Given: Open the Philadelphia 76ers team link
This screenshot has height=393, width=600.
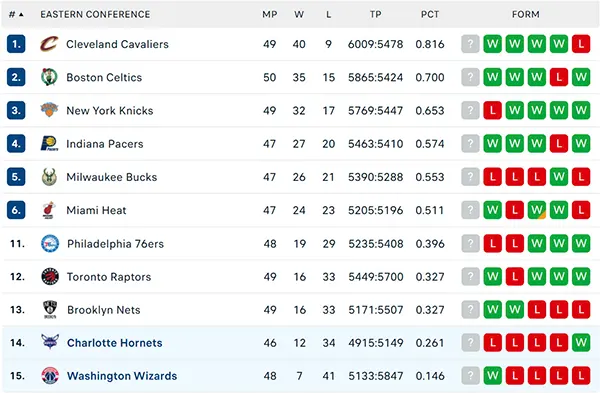Looking at the screenshot, I should click(x=115, y=244).
